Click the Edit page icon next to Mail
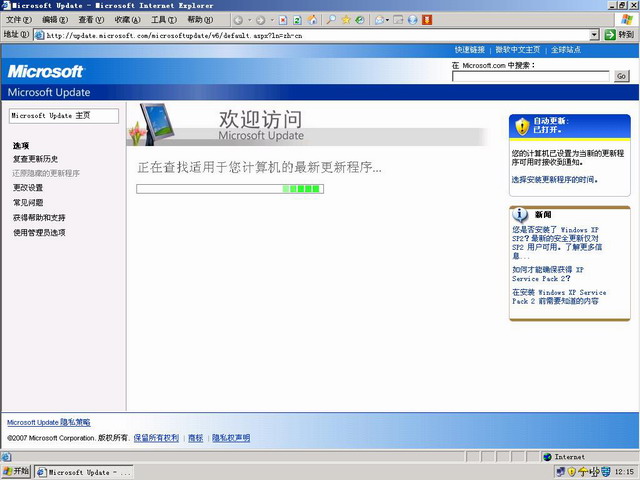 [x=398, y=20]
